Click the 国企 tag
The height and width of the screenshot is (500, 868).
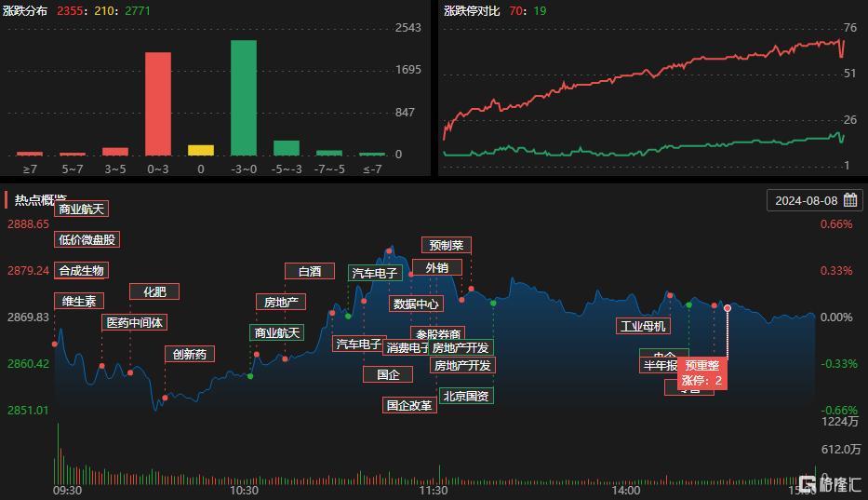tap(388, 374)
